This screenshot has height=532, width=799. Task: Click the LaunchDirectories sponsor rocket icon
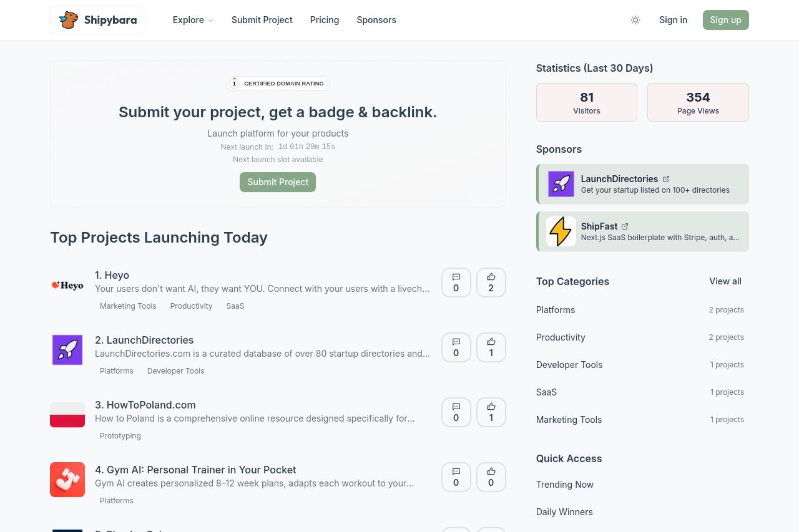(x=561, y=184)
